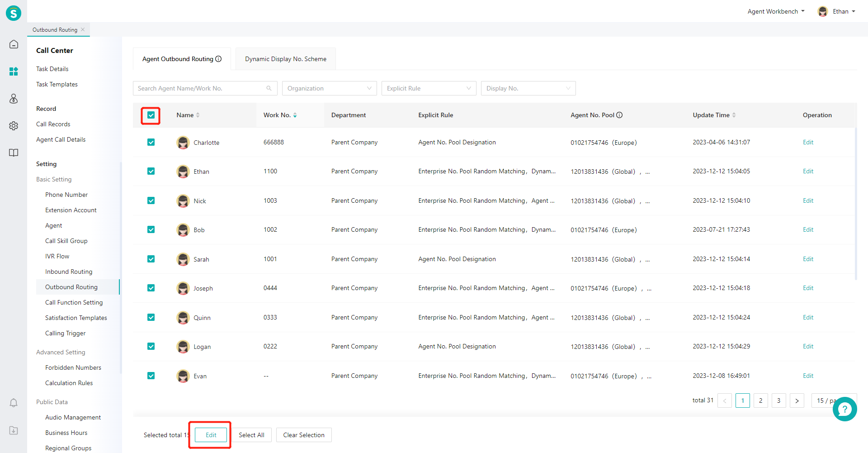Uncheck Ethan's row checkbox
868x453 pixels.
coord(151,171)
